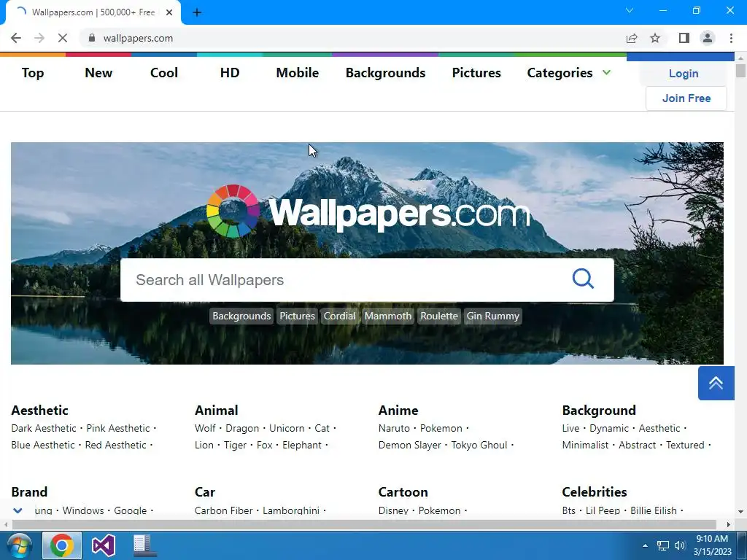
Task: Open the New menu item
Action: (98, 73)
